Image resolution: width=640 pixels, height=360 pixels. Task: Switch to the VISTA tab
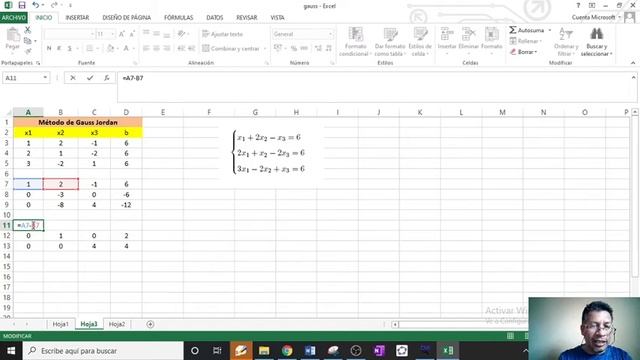[x=278, y=18]
